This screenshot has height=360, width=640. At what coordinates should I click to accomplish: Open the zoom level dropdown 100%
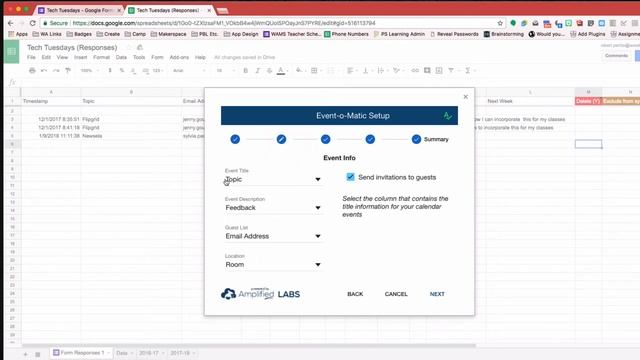[x=89, y=71]
